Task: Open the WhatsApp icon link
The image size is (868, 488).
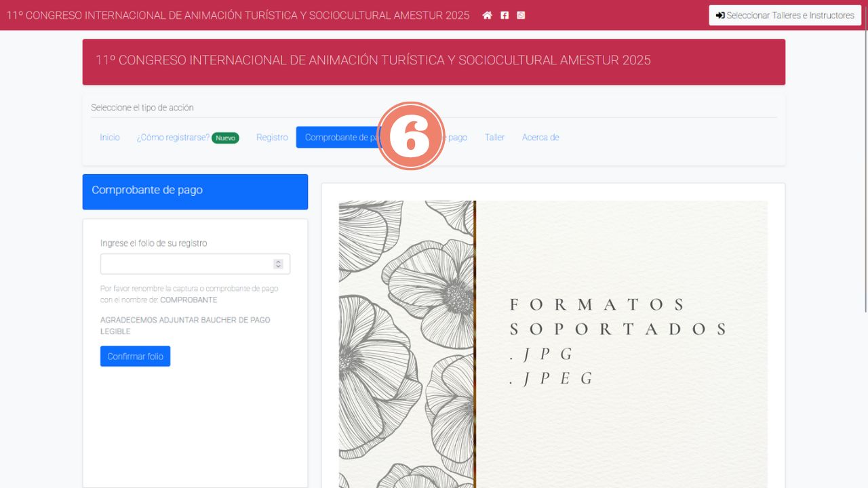Action: [521, 15]
